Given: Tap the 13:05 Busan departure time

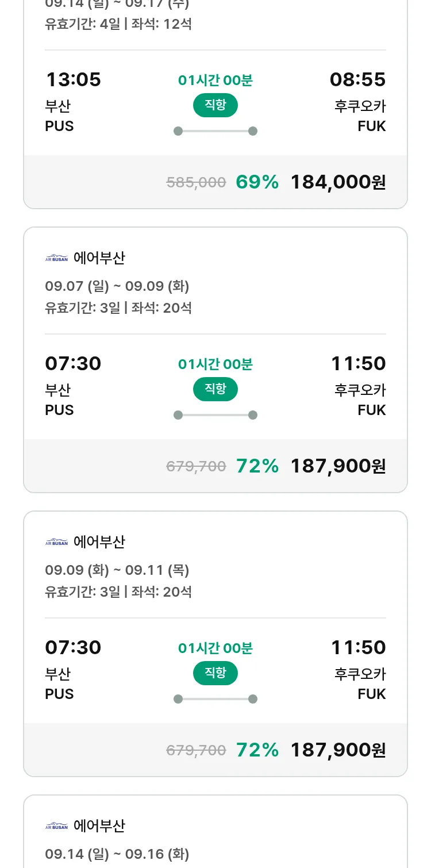Looking at the screenshot, I should 73,80.
